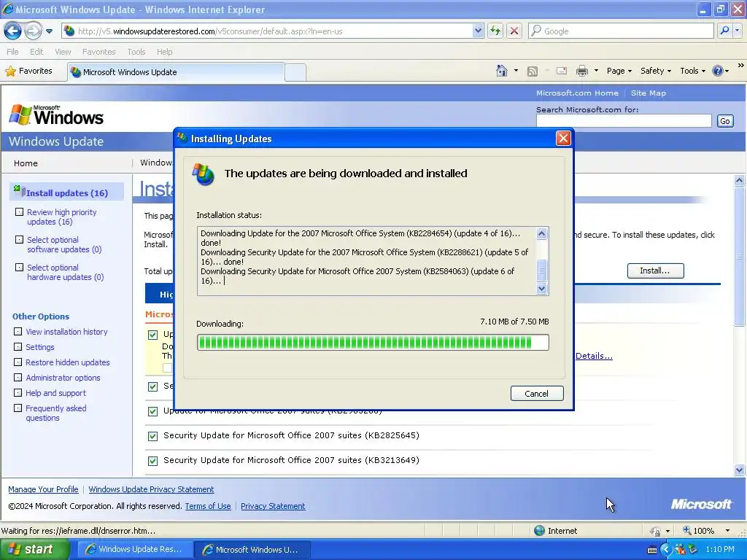Click the Search Microsoft.com input field

(x=624, y=121)
